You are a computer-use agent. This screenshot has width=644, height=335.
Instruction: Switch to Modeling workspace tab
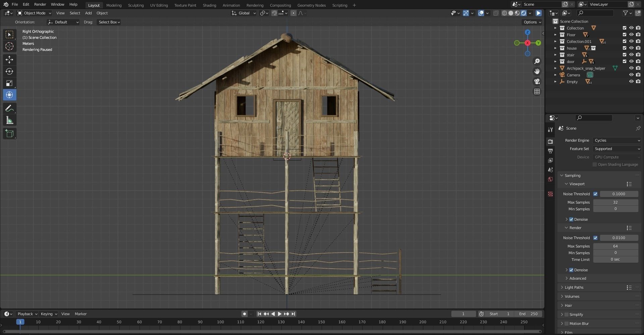coord(114,5)
